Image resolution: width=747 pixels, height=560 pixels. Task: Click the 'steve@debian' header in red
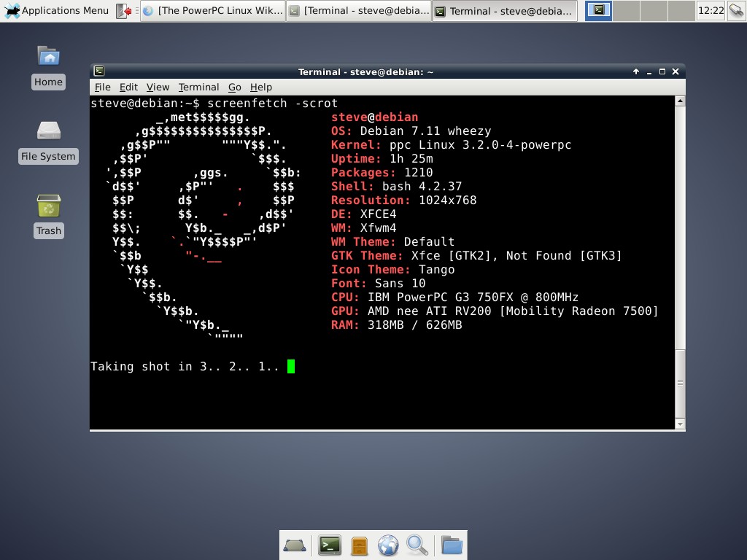click(375, 117)
